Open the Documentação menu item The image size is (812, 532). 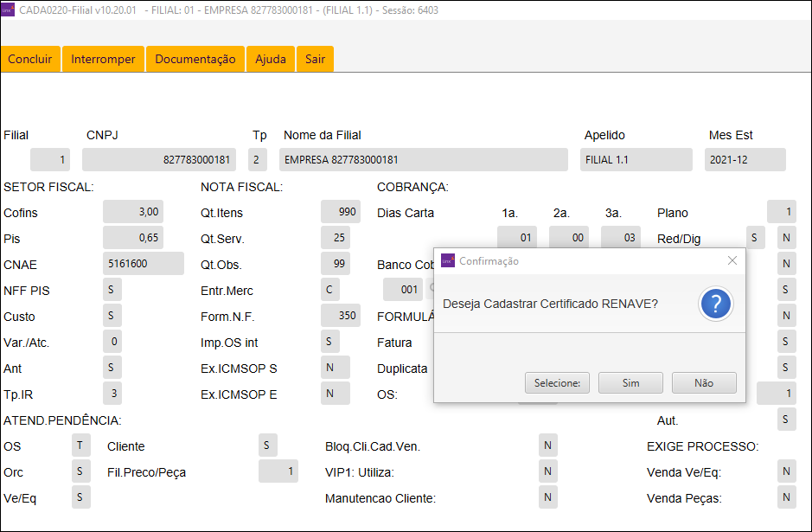195,59
